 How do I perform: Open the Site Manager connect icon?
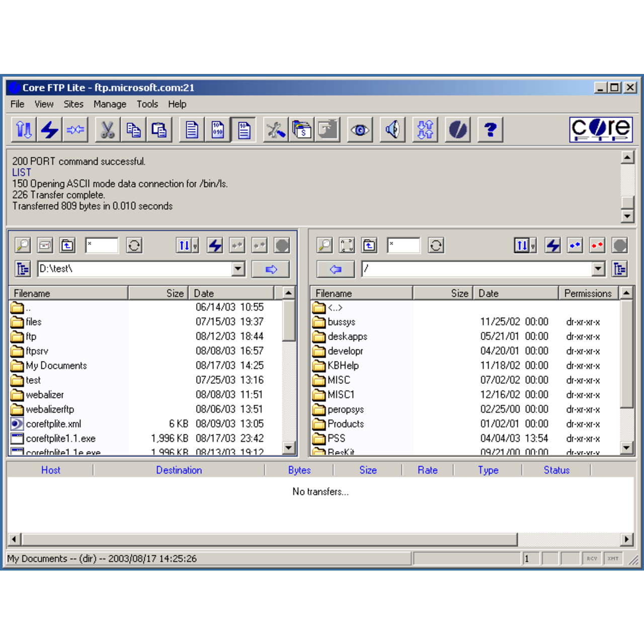click(24, 130)
